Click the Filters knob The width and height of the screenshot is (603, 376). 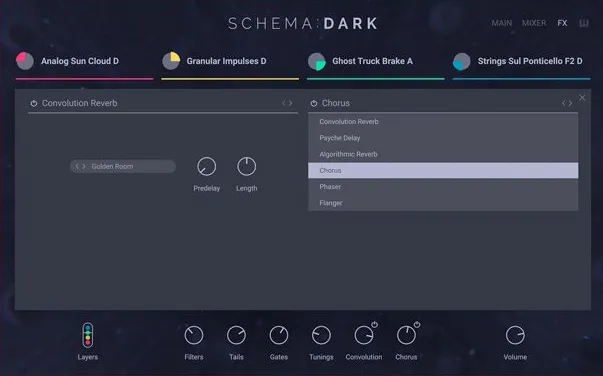[194, 335]
